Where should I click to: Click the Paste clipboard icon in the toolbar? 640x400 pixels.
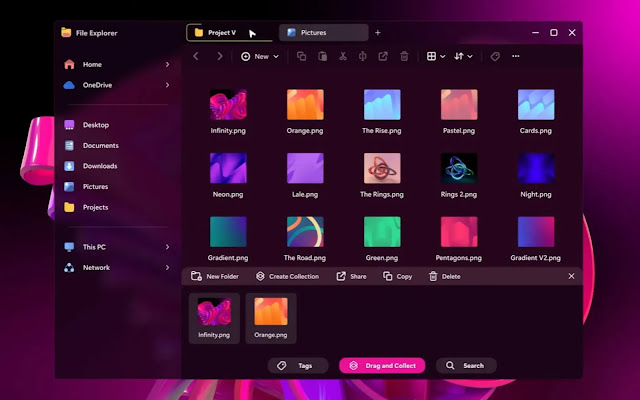click(322, 56)
